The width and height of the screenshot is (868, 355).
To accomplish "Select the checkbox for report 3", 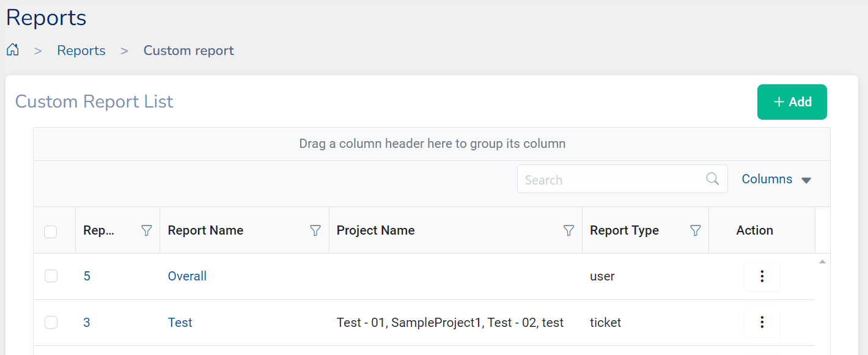I will pos(51,323).
